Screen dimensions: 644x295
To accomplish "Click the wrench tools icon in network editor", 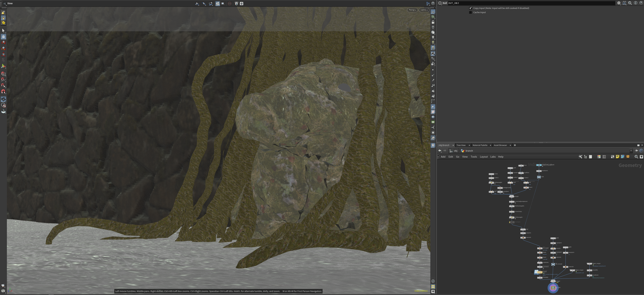I will click(580, 157).
